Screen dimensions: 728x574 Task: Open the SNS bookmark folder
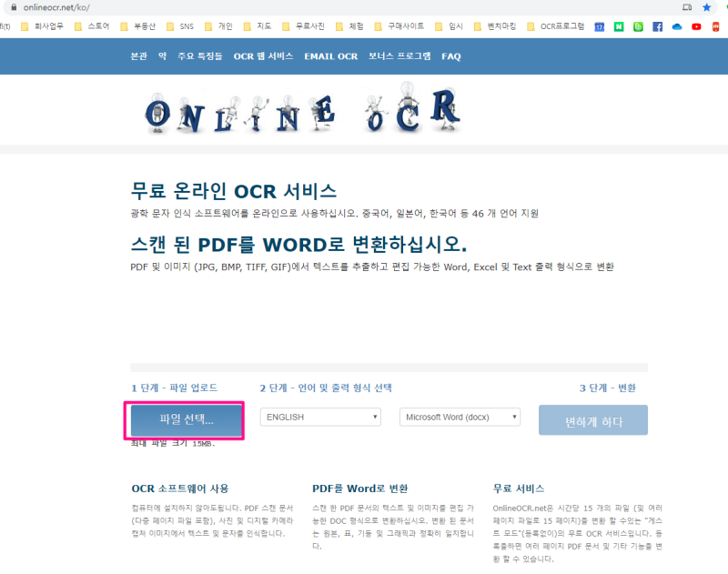[x=180, y=26]
